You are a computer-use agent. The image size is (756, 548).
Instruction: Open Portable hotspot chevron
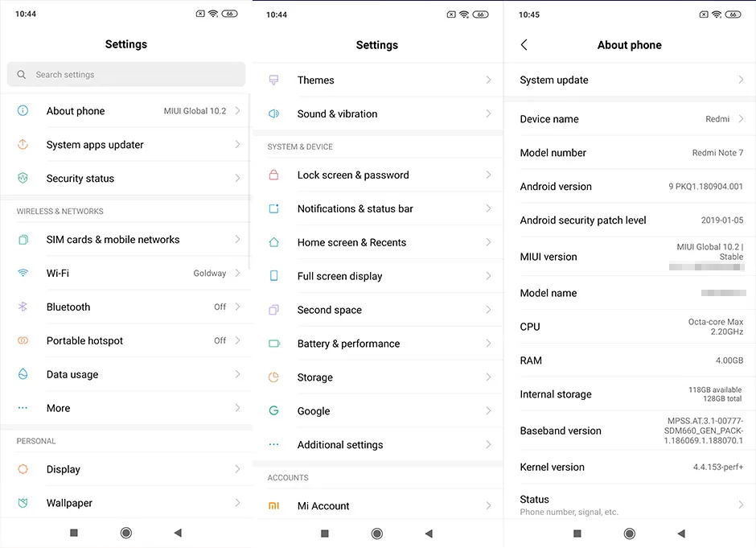pos(238,340)
